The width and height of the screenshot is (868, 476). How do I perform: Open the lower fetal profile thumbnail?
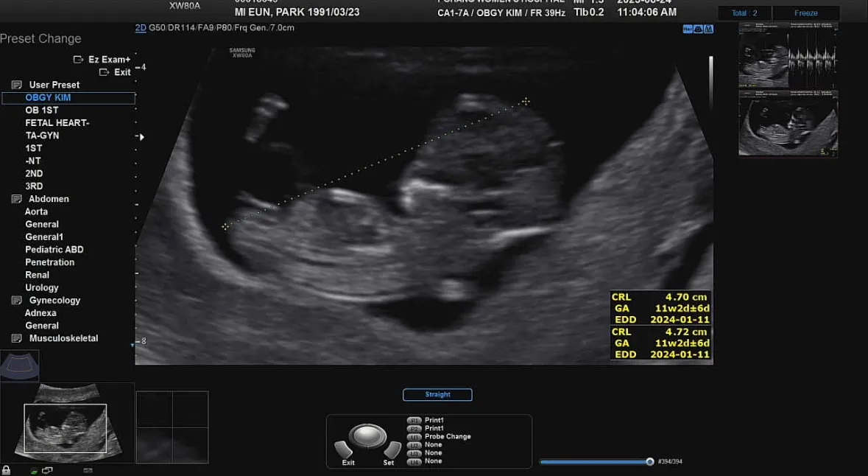[x=788, y=124]
